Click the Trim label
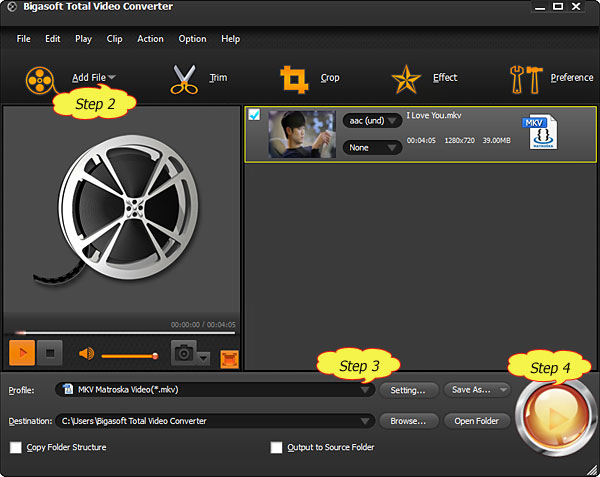The image size is (600, 477). [x=218, y=78]
